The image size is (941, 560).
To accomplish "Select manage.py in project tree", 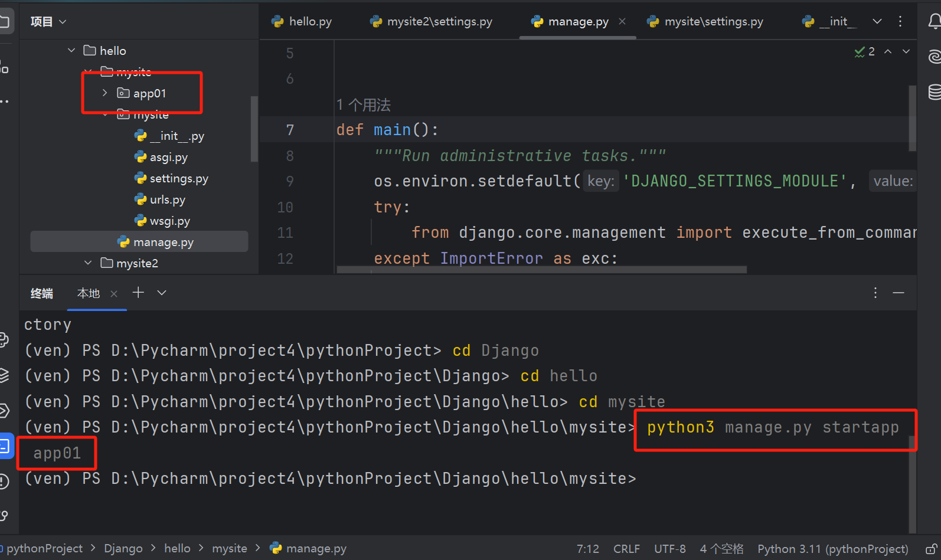I will [139, 242].
